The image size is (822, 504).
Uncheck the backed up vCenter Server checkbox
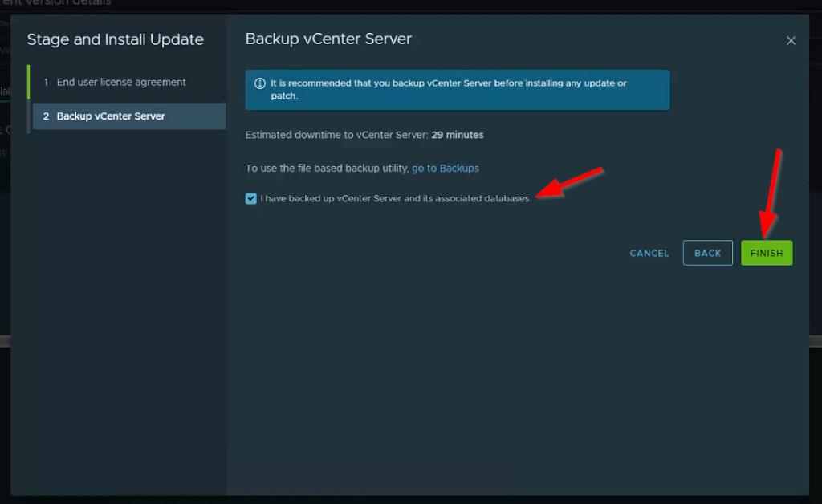pyautogui.click(x=251, y=198)
